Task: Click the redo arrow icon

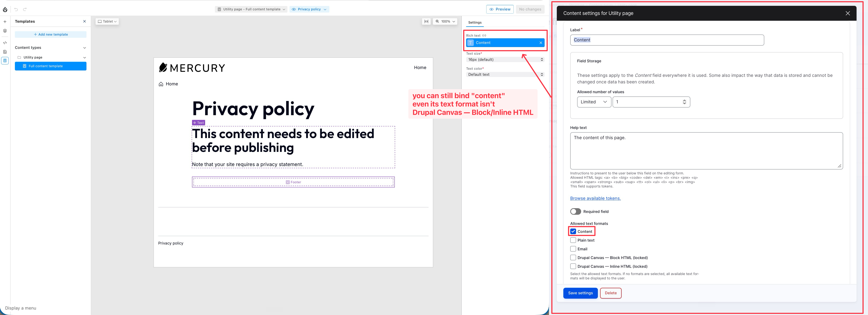Action: click(x=25, y=9)
